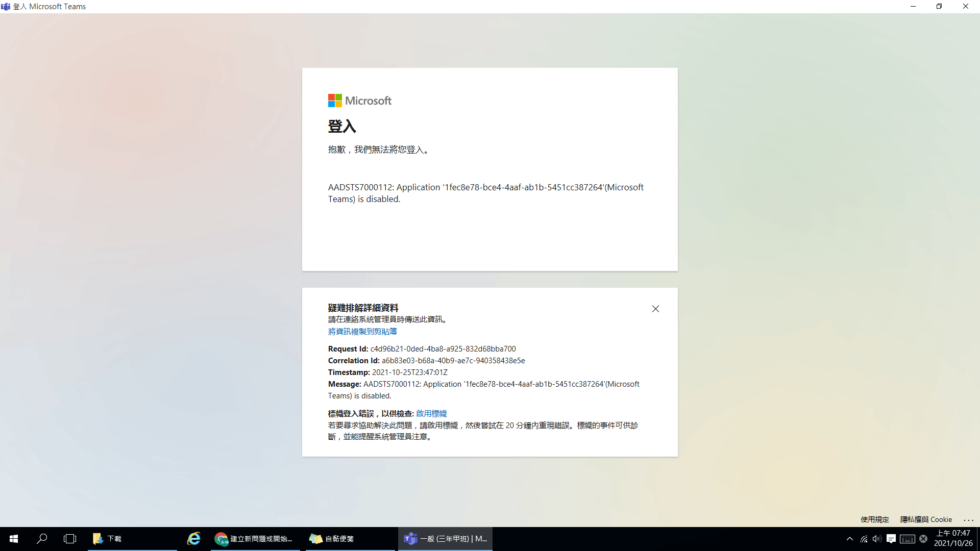Open the terms of use link (使用規定)
Screen dimensions: 980x551
[x=874, y=519]
